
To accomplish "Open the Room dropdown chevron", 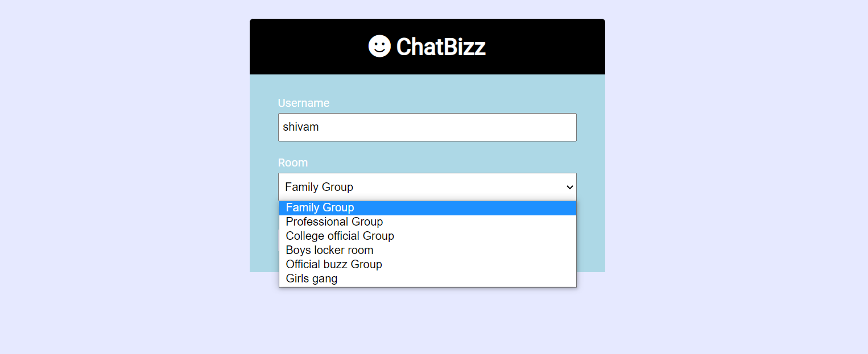I will pos(569,187).
